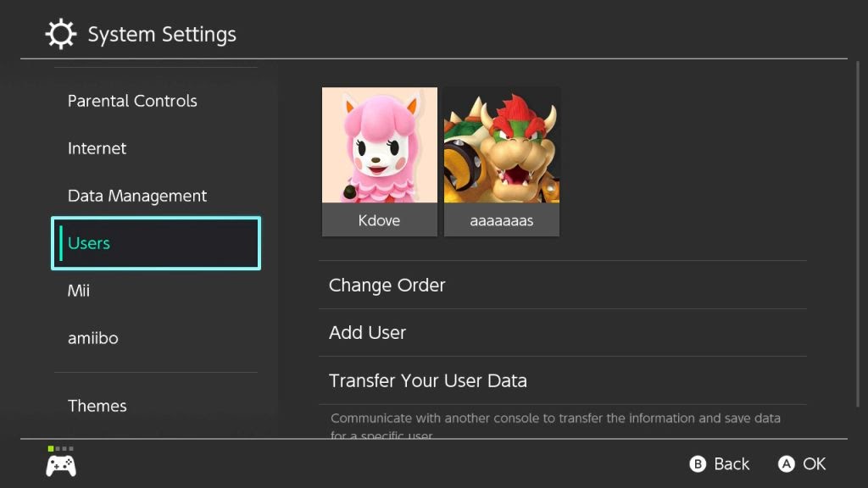Viewport: 868px width, 488px height.
Task: Open Parental Controls in the sidebar
Action: click(x=132, y=101)
